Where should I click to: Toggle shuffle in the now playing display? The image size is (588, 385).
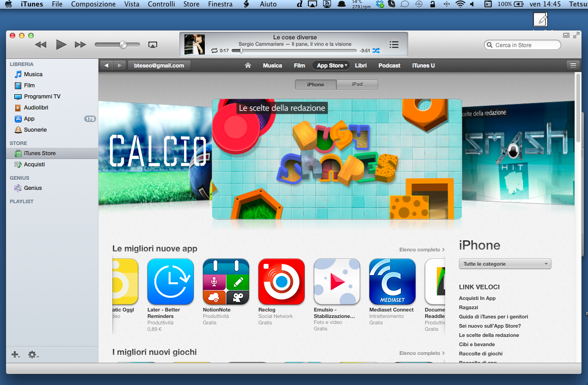click(376, 50)
